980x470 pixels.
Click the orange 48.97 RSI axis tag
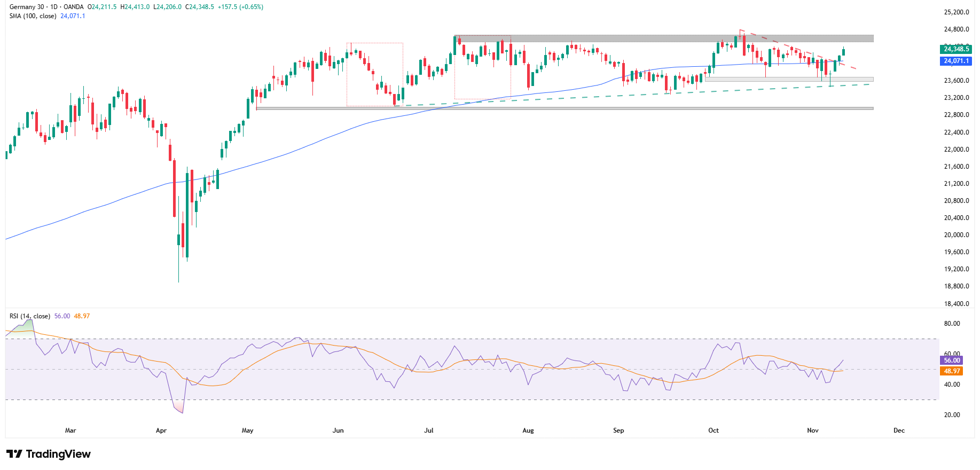click(951, 371)
